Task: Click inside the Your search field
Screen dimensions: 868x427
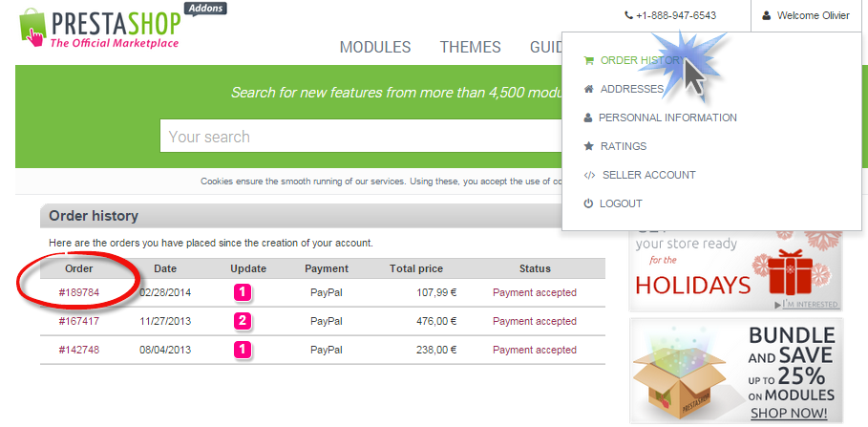Action: point(361,137)
